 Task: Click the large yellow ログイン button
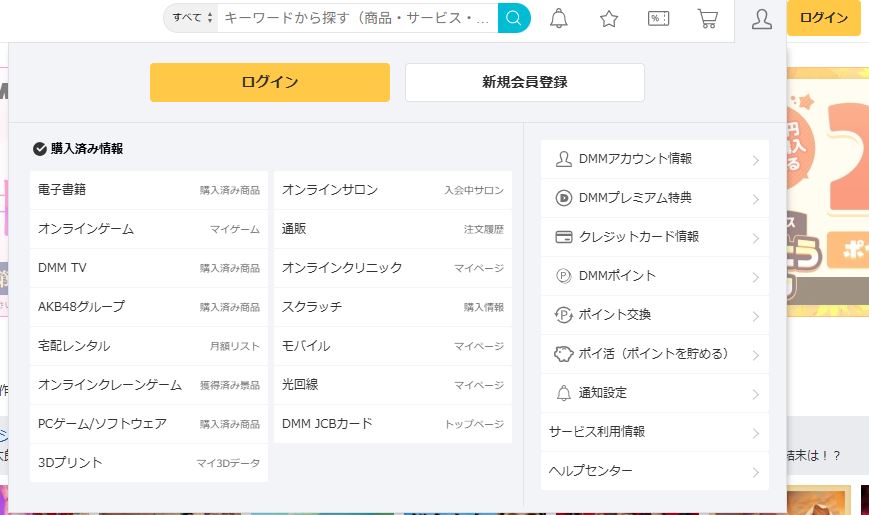[269, 82]
